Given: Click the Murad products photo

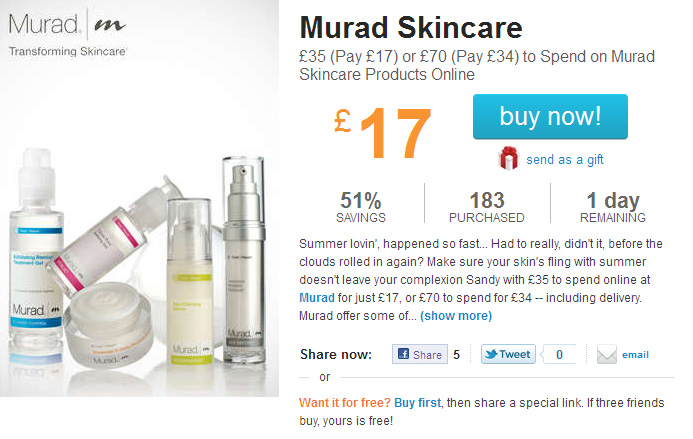Looking at the screenshot, I should point(139,198).
